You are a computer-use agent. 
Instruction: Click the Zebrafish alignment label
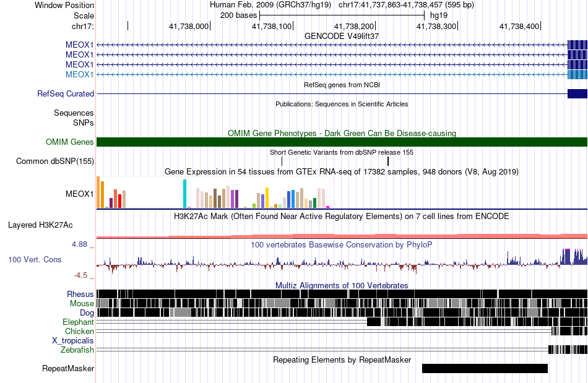(77, 350)
